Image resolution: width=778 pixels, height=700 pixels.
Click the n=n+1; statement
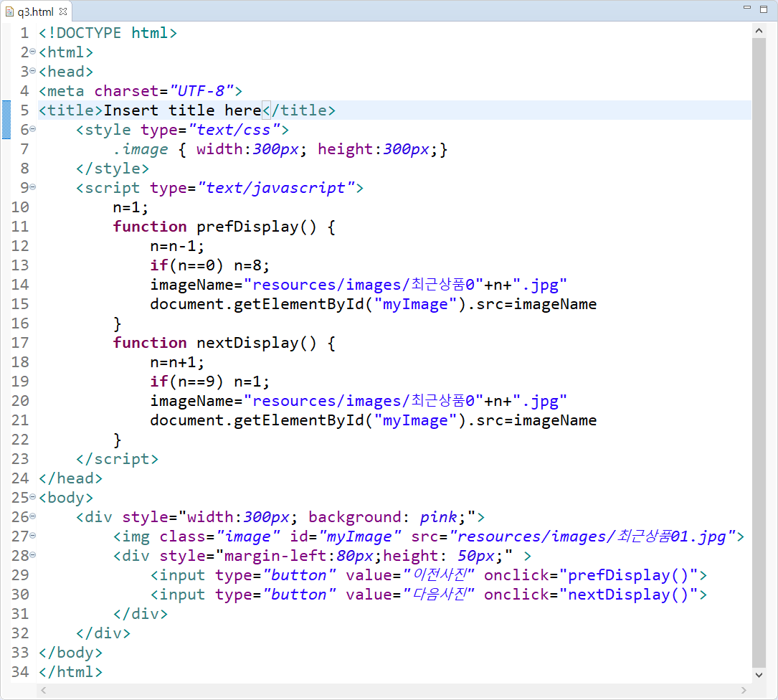[x=177, y=362]
